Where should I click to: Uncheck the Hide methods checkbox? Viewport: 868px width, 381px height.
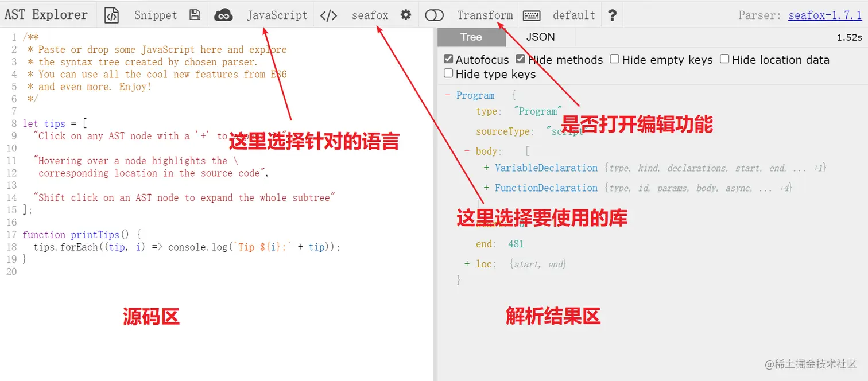[x=521, y=59]
